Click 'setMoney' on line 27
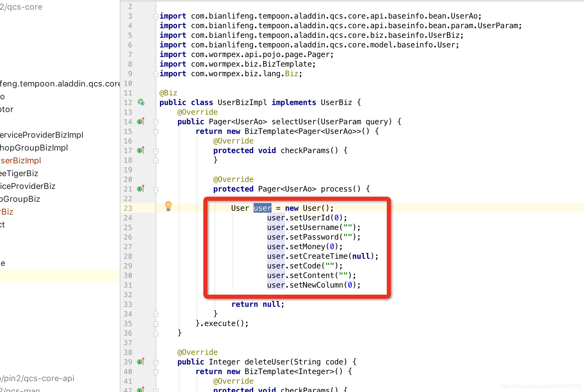Viewport: 584px width, 392px height. click(307, 247)
